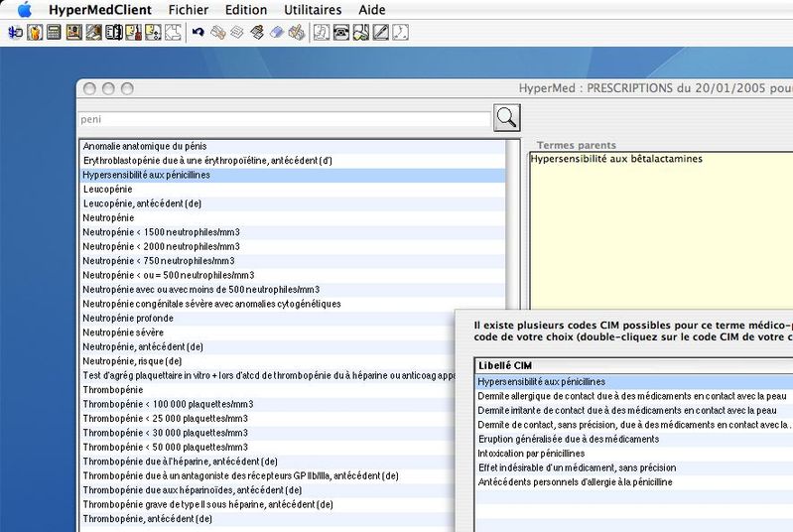Select 'Neutropénie < 1500 neutrophiles/mm3' row
The height and width of the screenshot is (532, 793).
(x=293, y=232)
